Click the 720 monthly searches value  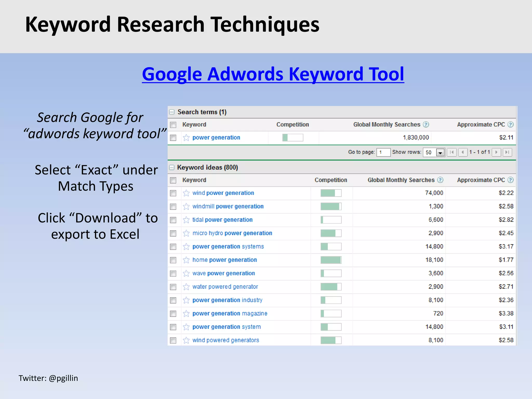pos(438,314)
